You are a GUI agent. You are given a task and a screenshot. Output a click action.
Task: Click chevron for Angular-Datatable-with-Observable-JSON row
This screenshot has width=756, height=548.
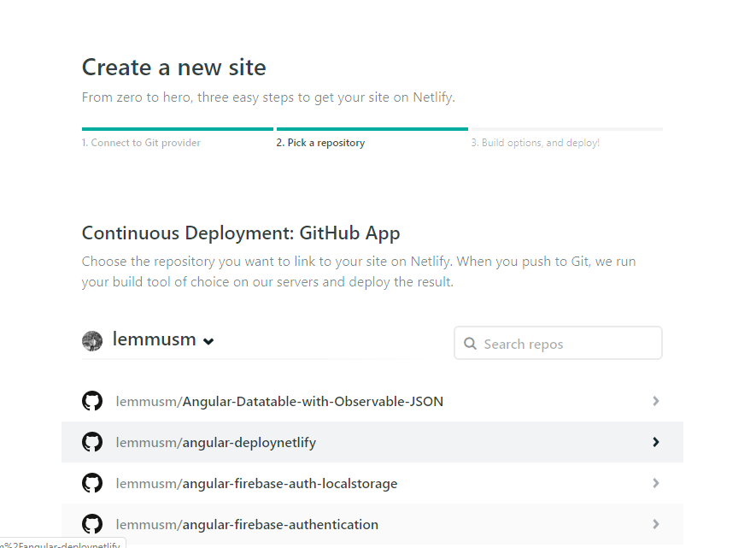tap(655, 401)
